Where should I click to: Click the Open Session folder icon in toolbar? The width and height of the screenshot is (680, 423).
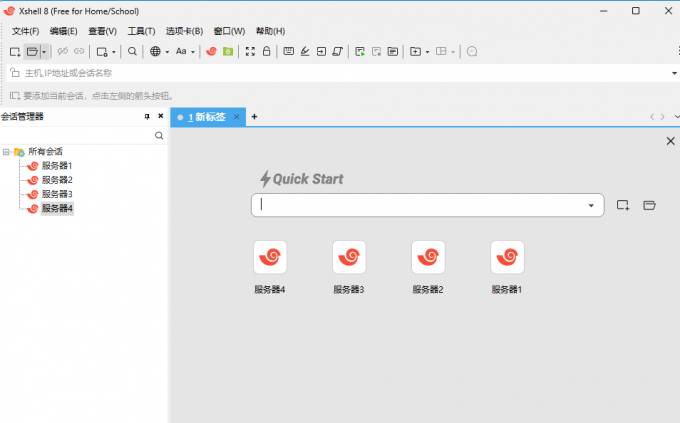click(x=32, y=52)
